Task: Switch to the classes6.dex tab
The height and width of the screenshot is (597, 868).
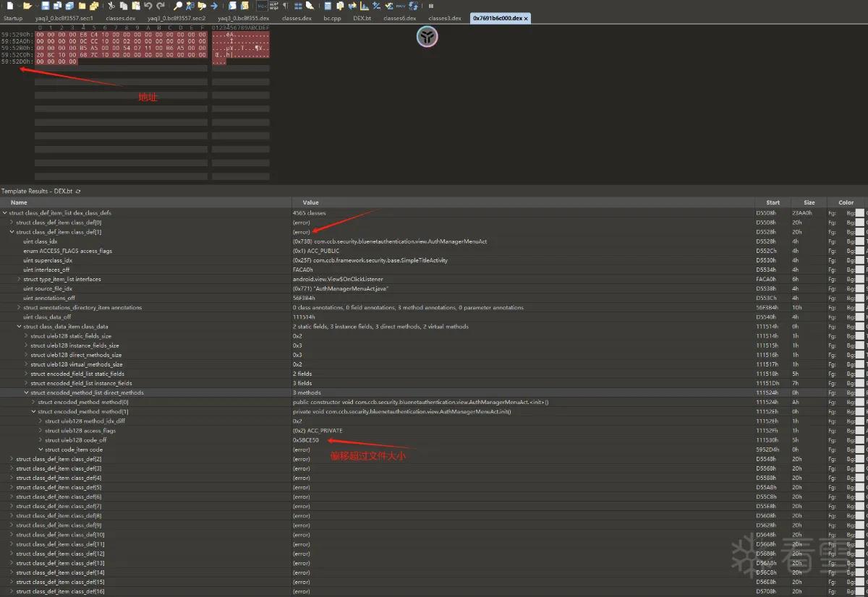Action: coord(399,18)
